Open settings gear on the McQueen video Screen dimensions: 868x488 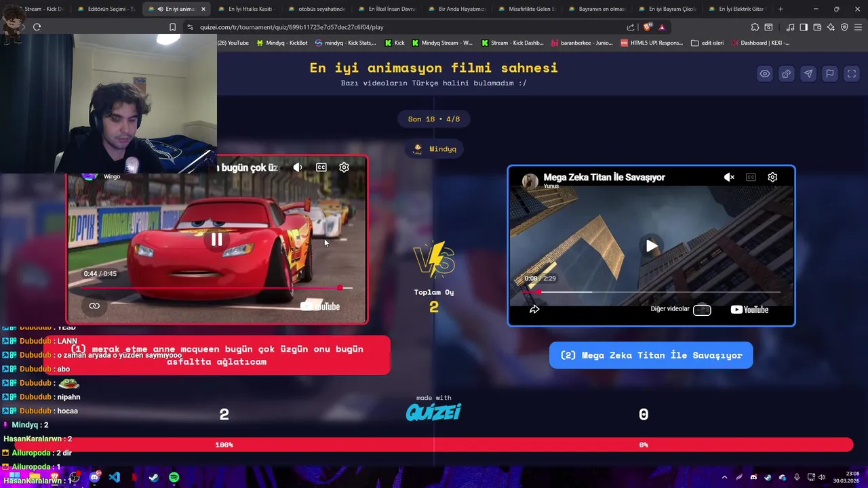[x=344, y=167]
